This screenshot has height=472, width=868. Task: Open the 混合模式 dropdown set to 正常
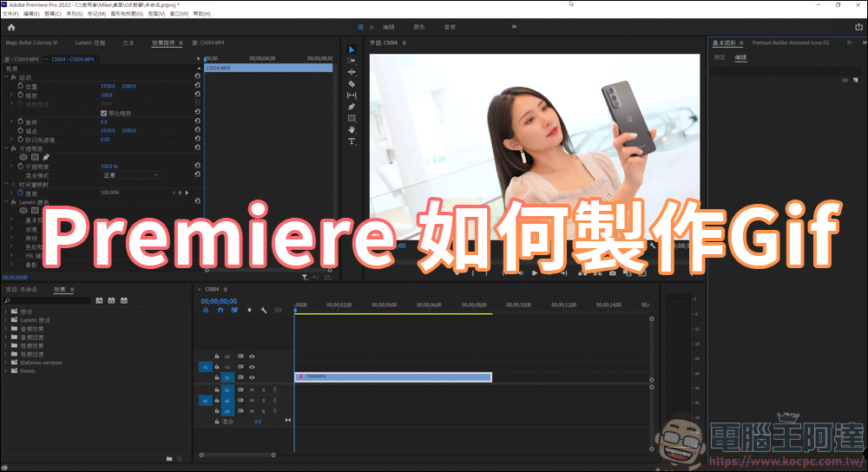point(131,175)
